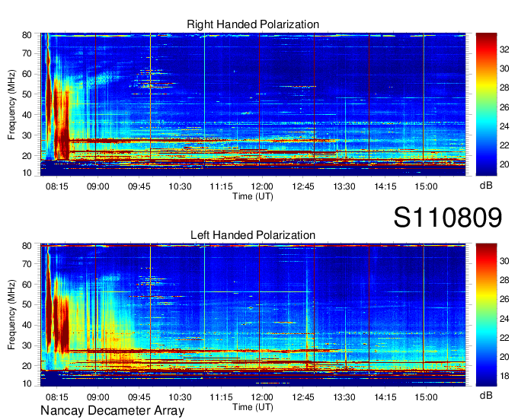Click the 60 frequency tick on Left Handed plot

(27, 285)
